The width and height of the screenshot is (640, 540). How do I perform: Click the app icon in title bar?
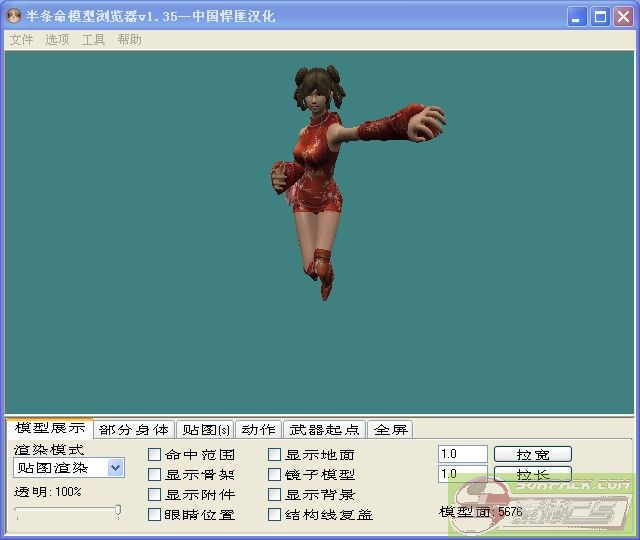point(14,17)
